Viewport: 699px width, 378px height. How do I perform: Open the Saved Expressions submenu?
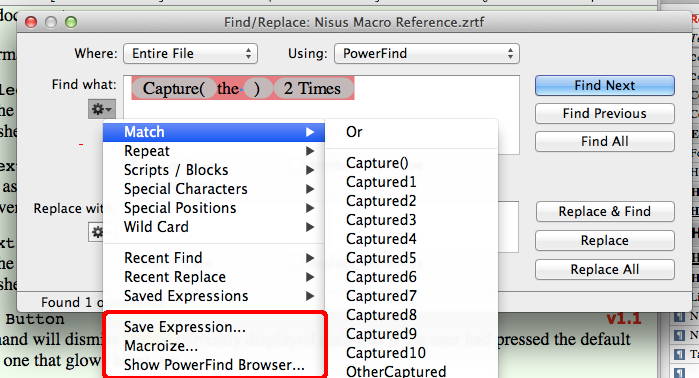tap(214, 296)
